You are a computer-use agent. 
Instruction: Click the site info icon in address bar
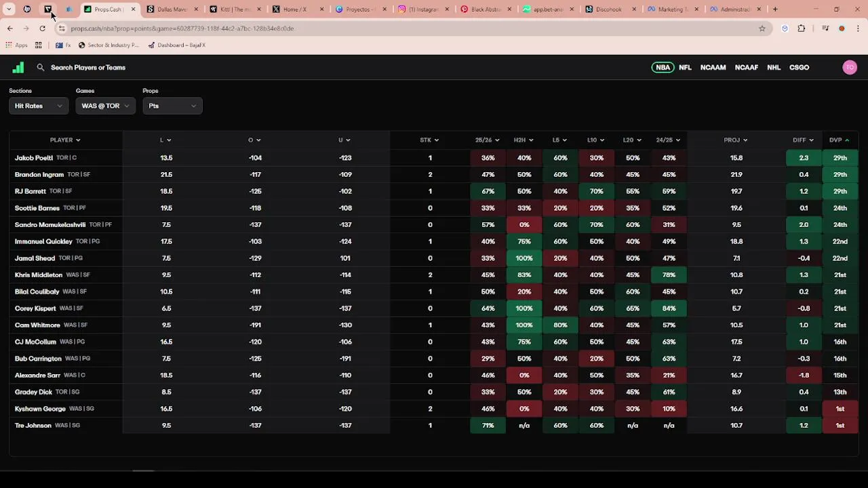tap(62, 28)
